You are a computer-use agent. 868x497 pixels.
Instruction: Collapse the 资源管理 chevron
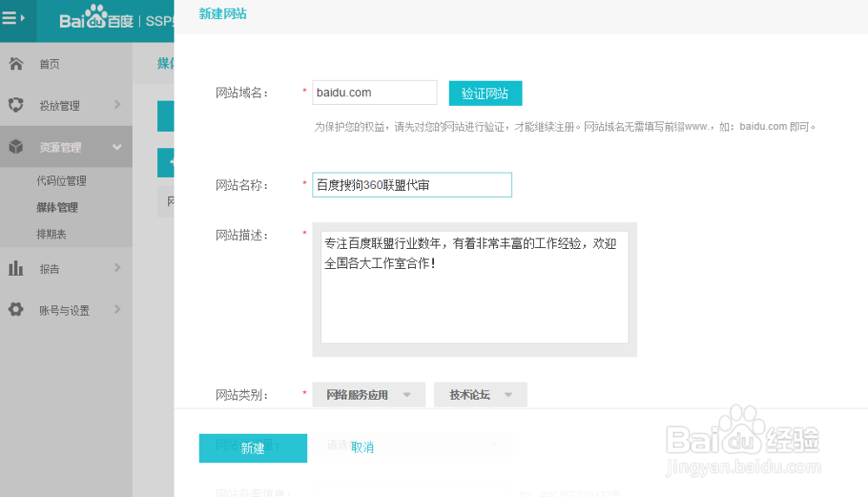pos(117,147)
